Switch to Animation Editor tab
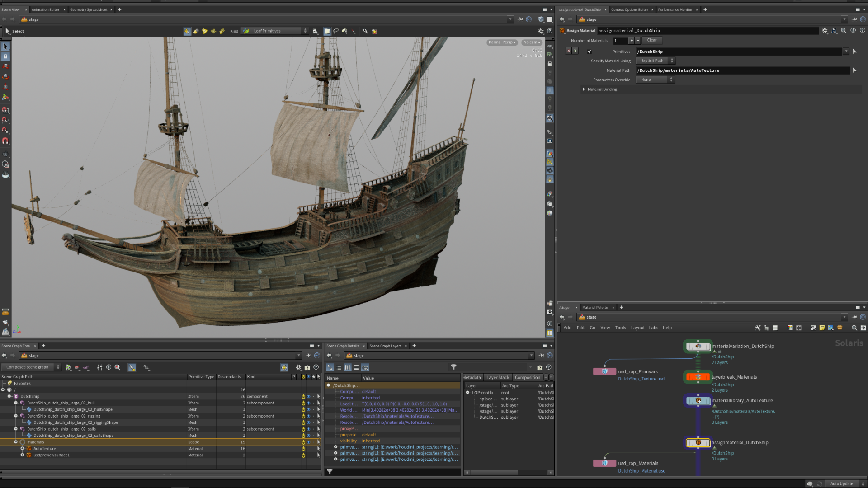Image resolution: width=868 pixels, height=488 pixels. (x=45, y=9)
